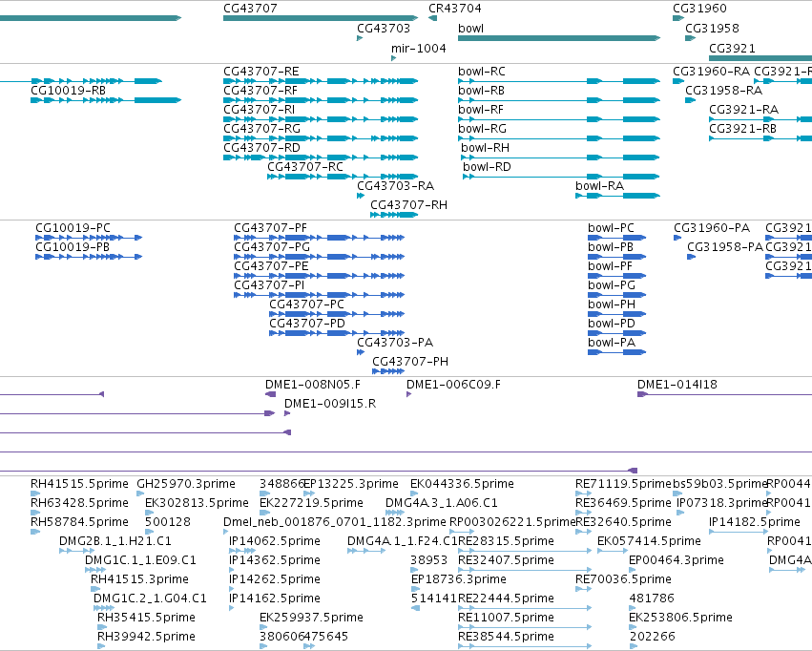
Task: Select CG31958-PA protein label
Action: pos(725,247)
